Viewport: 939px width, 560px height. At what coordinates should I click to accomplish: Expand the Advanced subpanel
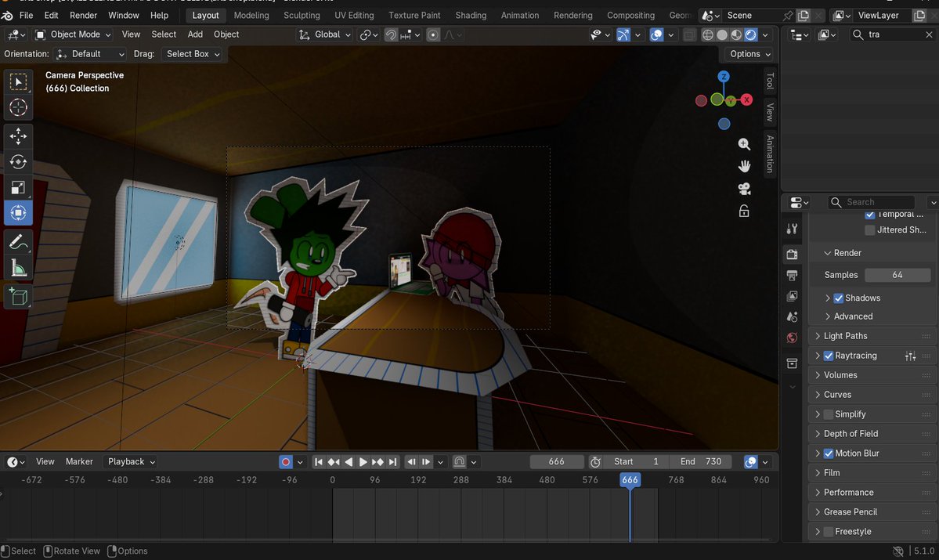(852, 316)
